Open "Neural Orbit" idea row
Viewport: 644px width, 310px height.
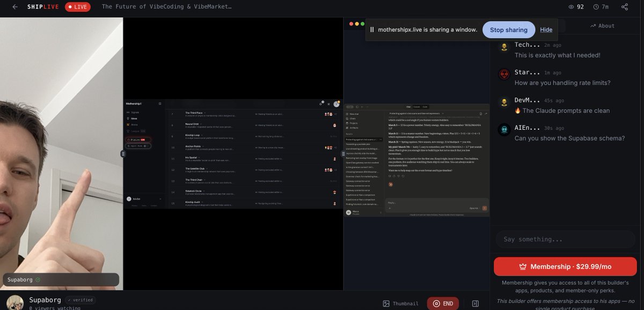[x=254, y=125]
